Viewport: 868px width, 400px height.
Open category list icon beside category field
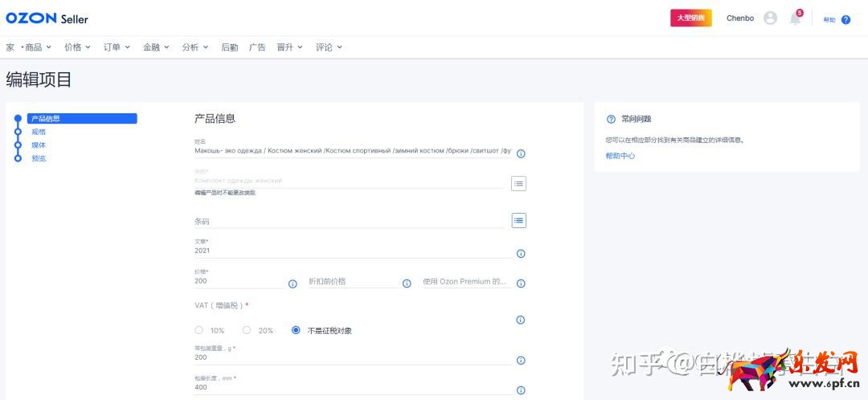click(x=519, y=184)
